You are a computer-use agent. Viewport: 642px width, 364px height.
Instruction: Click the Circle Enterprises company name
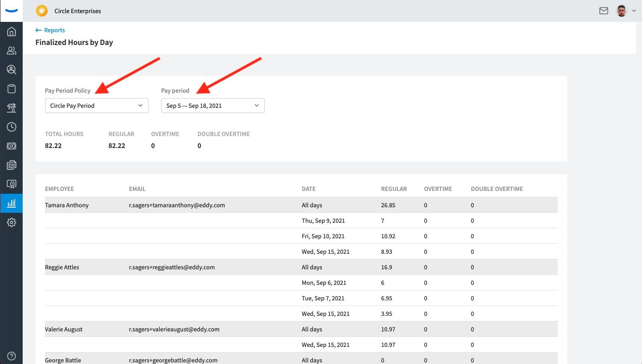click(x=78, y=11)
